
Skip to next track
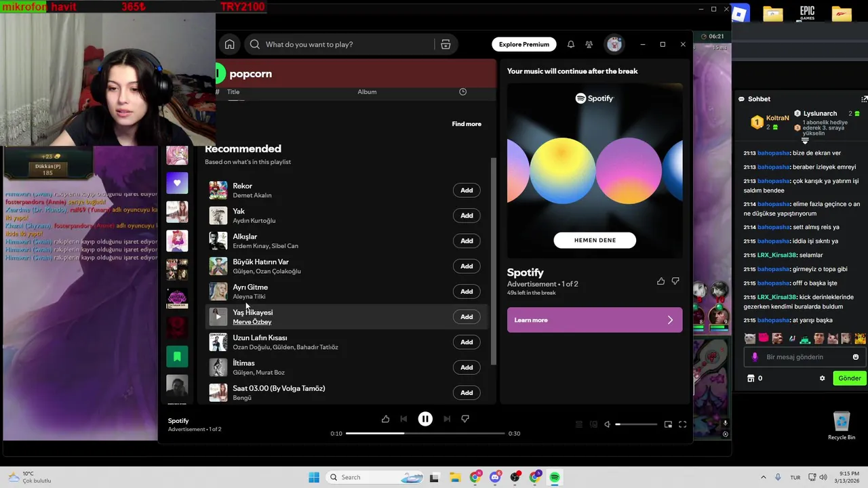[x=447, y=419]
